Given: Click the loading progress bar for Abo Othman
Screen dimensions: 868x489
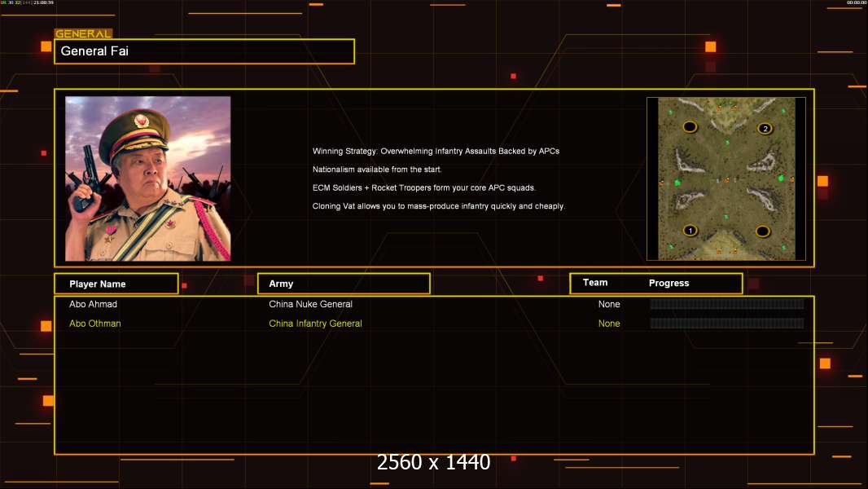Looking at the screenshot, I should [727, 324].
